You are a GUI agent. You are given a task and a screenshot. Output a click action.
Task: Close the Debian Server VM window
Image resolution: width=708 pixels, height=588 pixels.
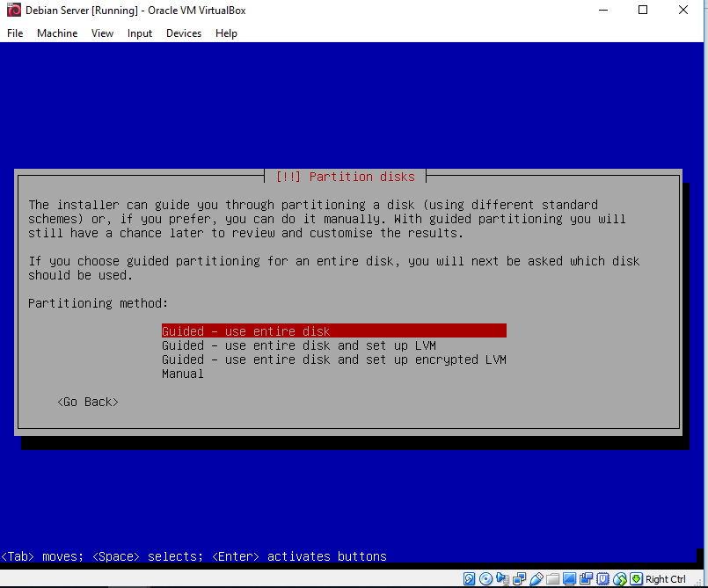click(x=683, y=10)
